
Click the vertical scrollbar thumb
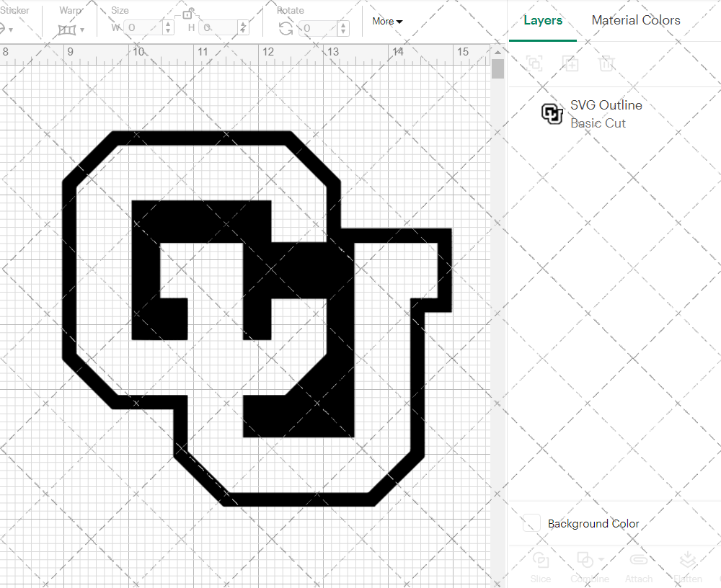pos(497,68)
